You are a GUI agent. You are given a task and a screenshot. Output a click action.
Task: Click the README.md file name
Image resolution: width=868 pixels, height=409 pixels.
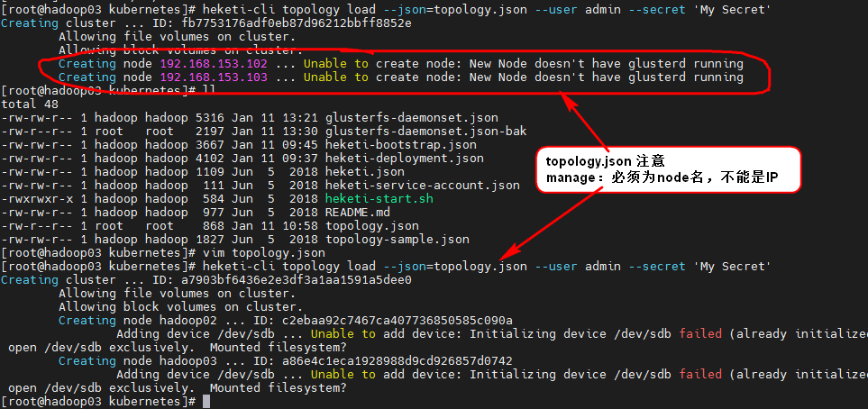pyautogui.click(x=358, y=213)
